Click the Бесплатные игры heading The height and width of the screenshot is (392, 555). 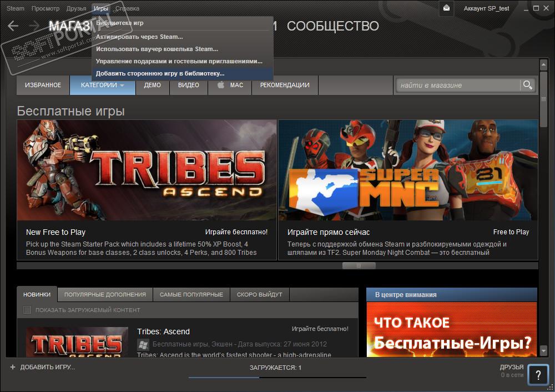pyautogui.click(x=71, y=111)
